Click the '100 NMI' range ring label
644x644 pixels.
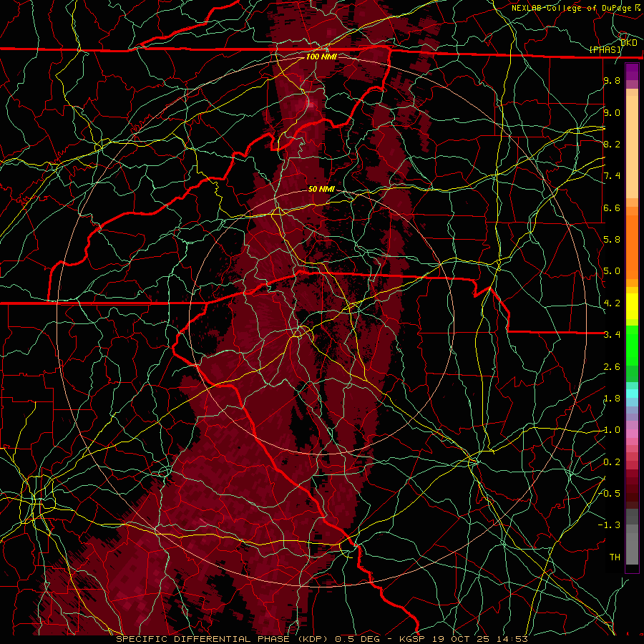tap(321, 57)
